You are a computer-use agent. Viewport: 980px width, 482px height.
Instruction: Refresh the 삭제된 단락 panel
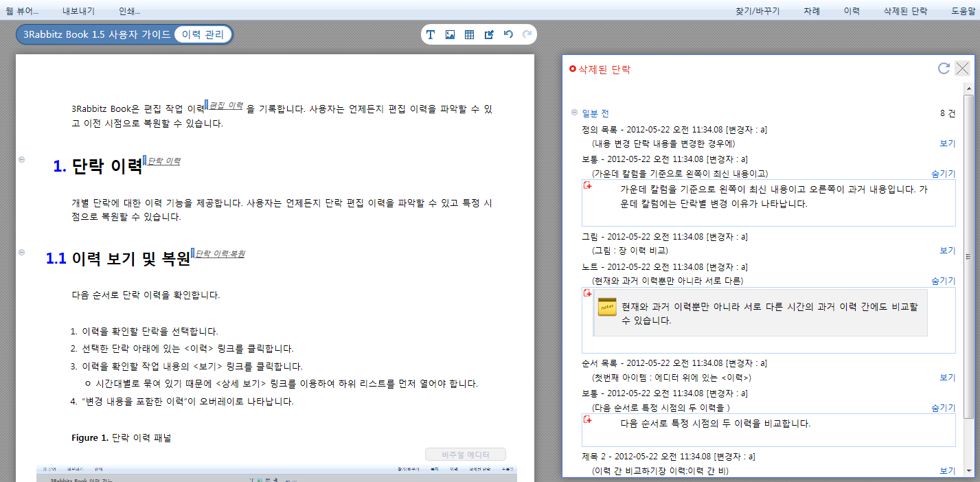pos(944,68)
